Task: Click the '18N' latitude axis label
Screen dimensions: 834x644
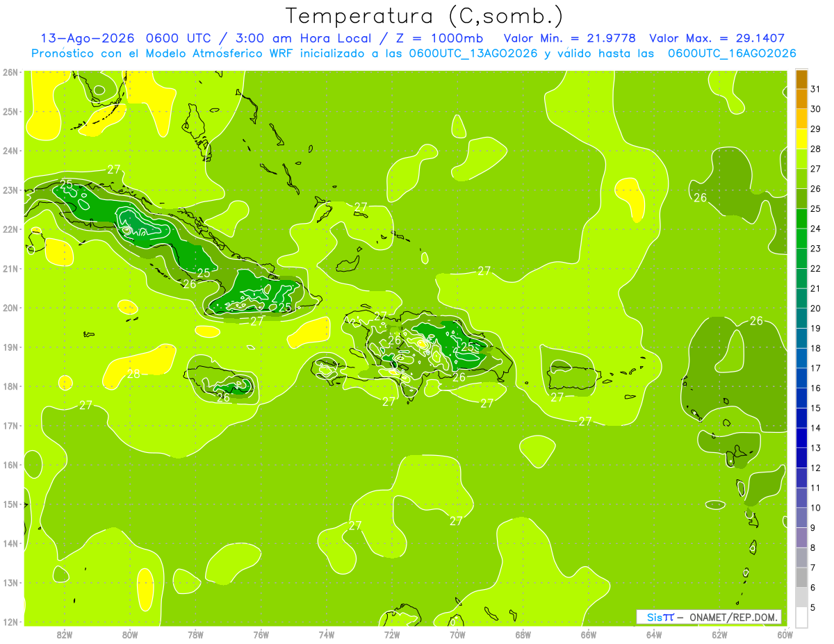Action: click(x=11, y=386)
